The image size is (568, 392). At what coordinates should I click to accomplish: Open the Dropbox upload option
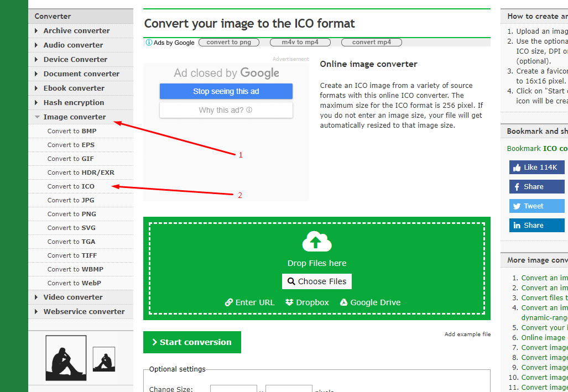point(306,302)
